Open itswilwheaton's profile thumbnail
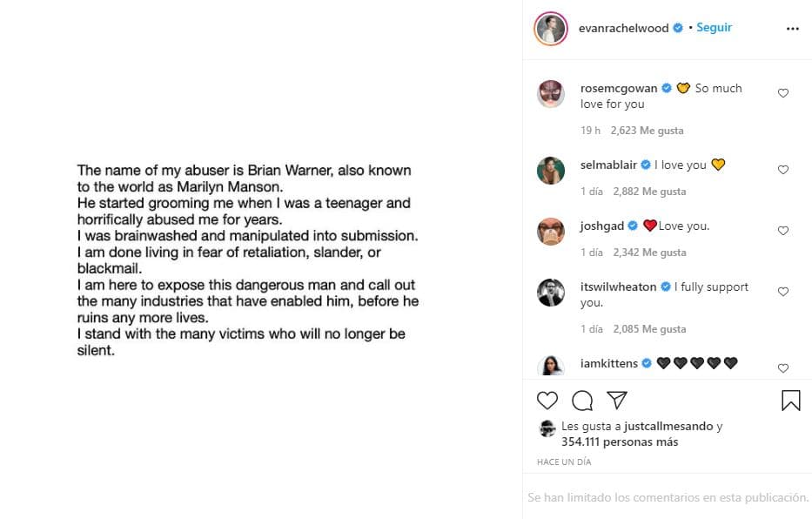Image resolution: width=812 pixels, height=519 pixels. click(550, 292)
